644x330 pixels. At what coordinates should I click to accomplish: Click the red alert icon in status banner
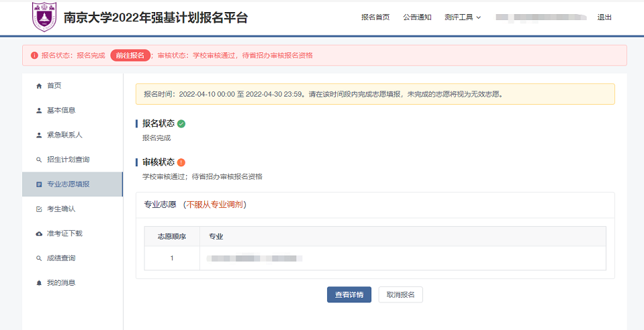click(x=34, y=56)
